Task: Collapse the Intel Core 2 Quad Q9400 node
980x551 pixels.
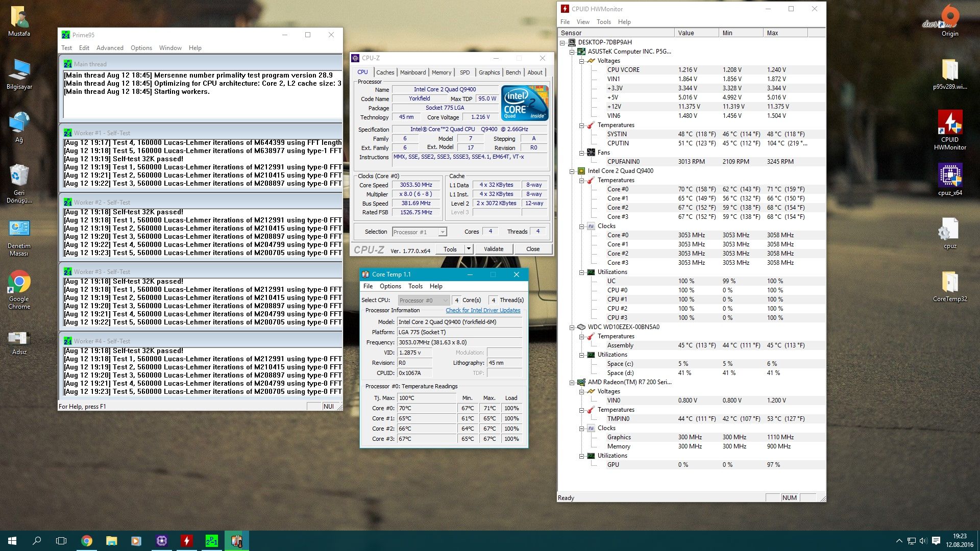Action: tap(572, 171)
